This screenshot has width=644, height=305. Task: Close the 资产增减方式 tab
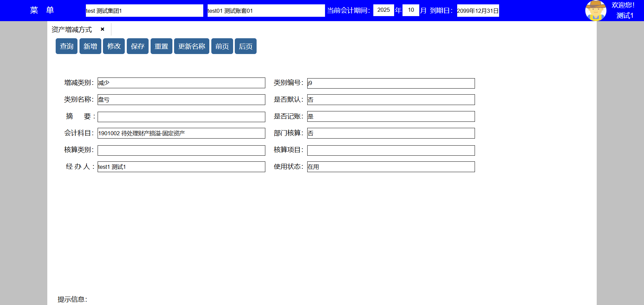[103, 29]
